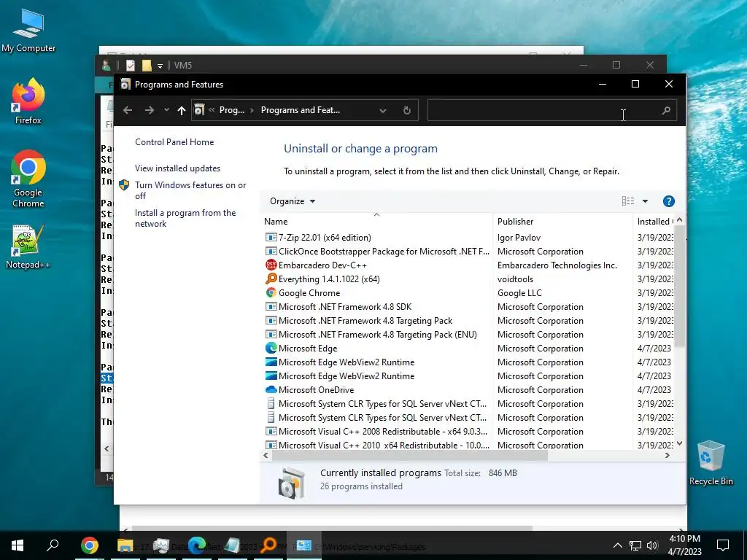Open Control Panel Home link

pyautogui.click(x=174, y=142)
